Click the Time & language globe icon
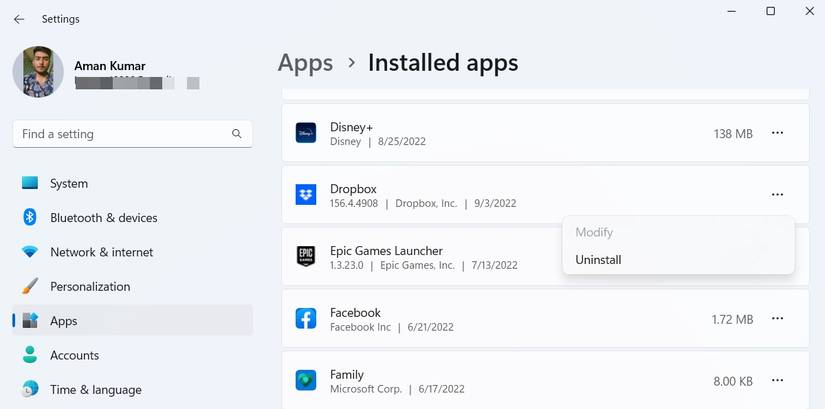825x409 pixels. pyautogui.click(x=30, y=388)
